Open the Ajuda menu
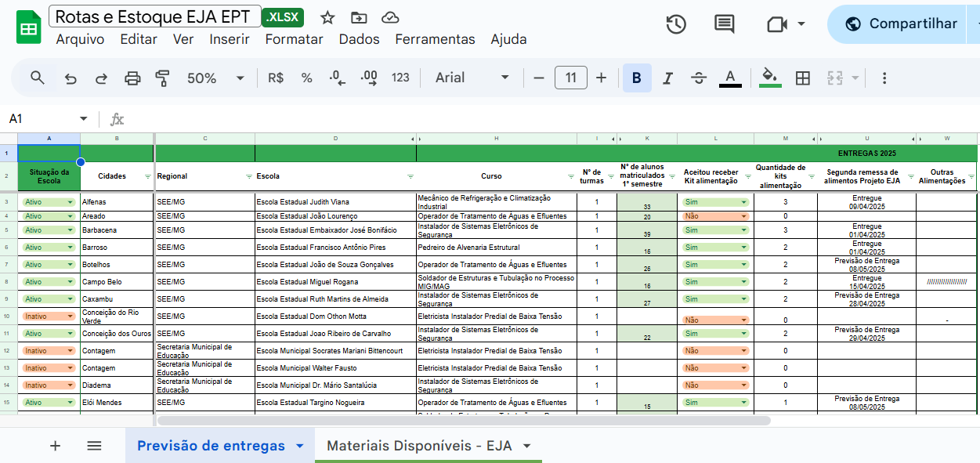 [508, 39]
